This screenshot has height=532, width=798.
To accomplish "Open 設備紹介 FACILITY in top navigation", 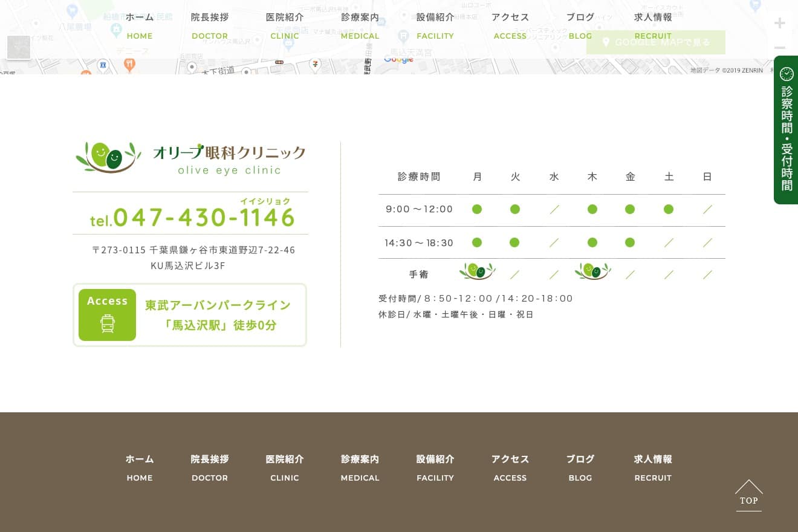I will pyautogui.click(x=435, y=26).
